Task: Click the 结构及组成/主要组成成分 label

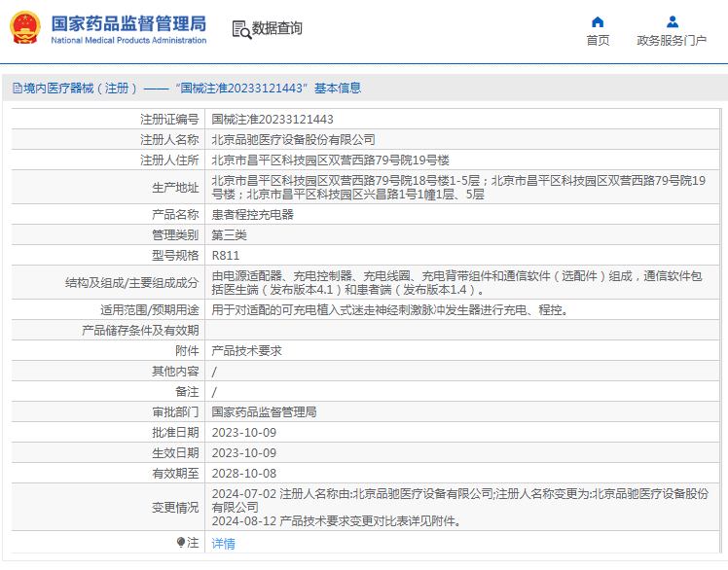Action: 131,283
